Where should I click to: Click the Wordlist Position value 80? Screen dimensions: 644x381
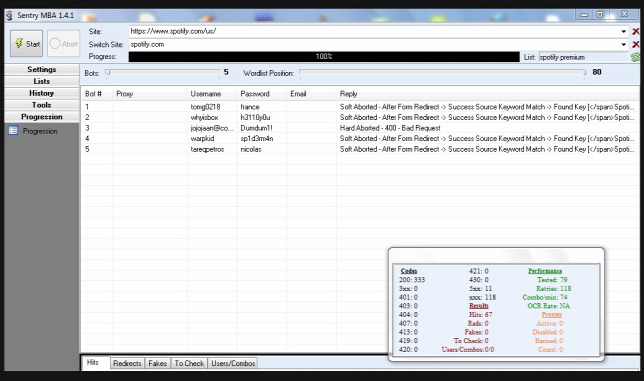coord(597,72)
